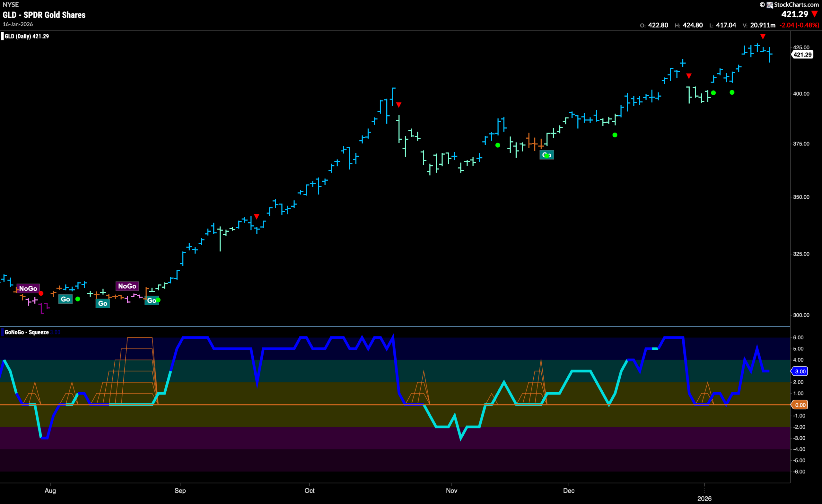This screenshot has height=504, width=822.
Task: Click the red triangle marker at chart top right
Action: 763,36
